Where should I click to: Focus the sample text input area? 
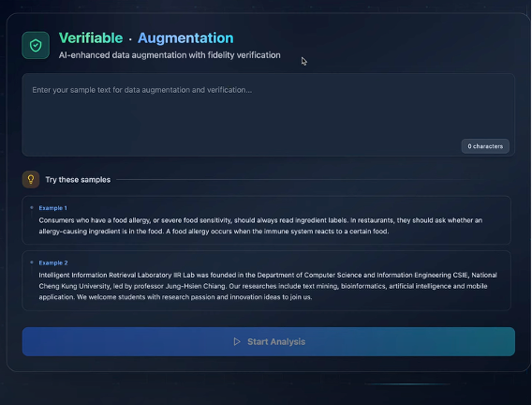[x=269, y=114]
